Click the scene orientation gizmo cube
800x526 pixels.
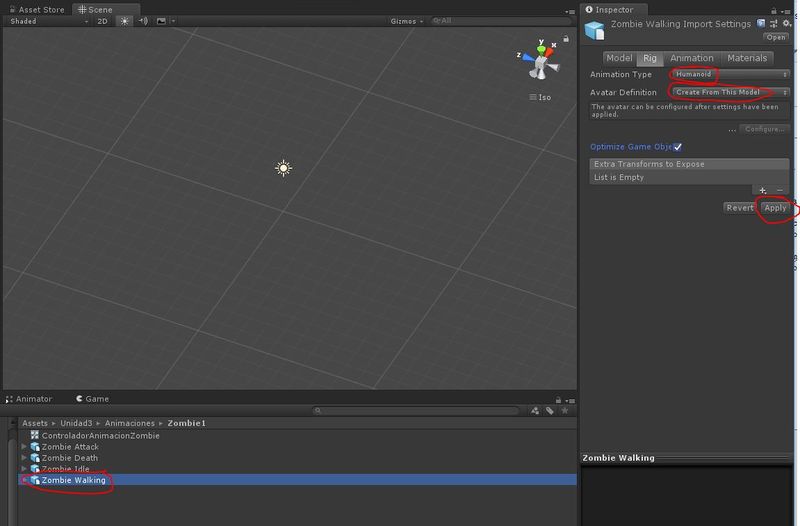point(539,65)
